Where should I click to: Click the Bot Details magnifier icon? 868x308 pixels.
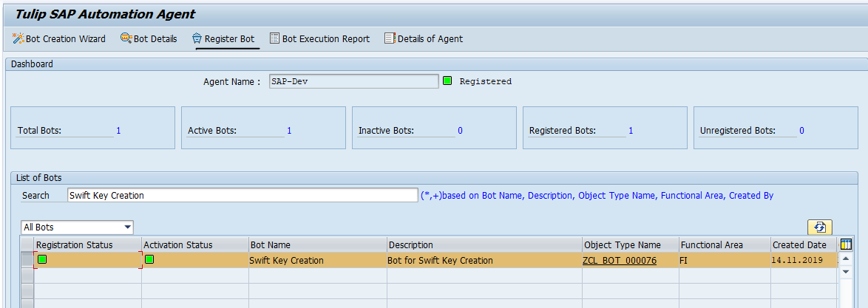126,38
